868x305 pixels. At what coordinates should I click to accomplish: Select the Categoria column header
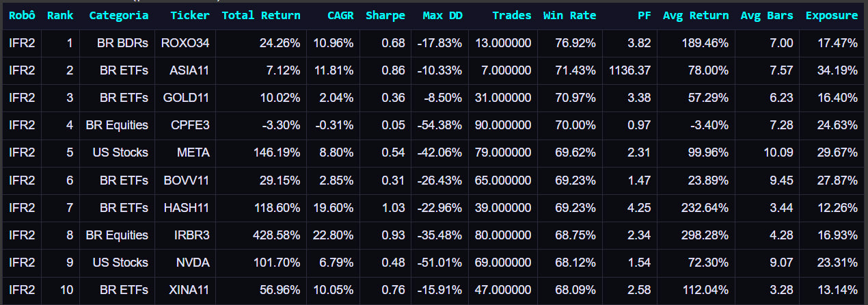[118, 16]
